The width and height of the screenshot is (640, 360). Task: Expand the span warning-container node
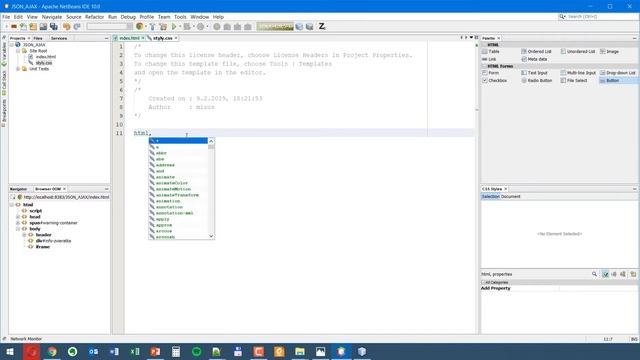[x=18, y=223]
